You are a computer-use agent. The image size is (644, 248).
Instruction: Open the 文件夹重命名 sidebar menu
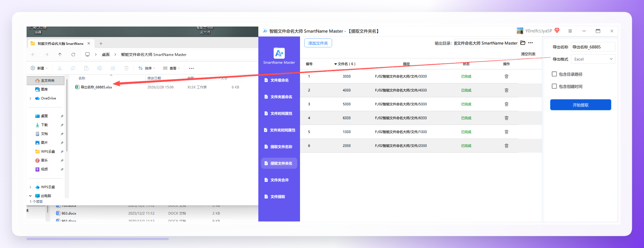tap(279, 97)
